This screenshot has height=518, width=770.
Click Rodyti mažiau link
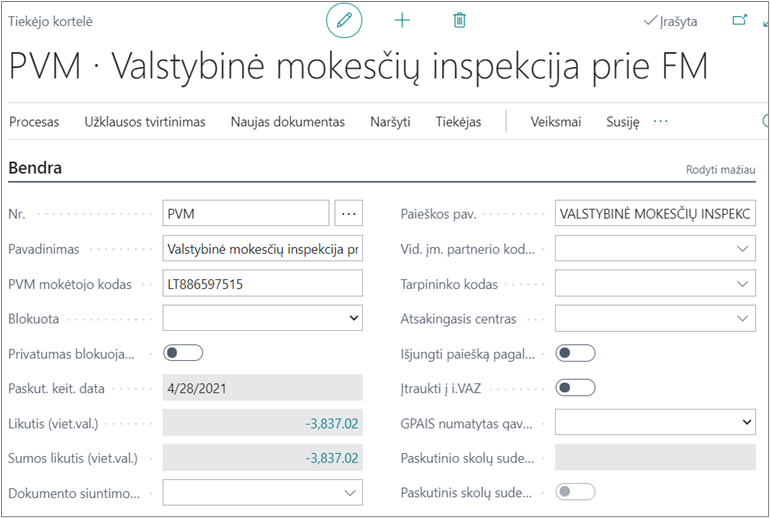[x=720, y=170]
